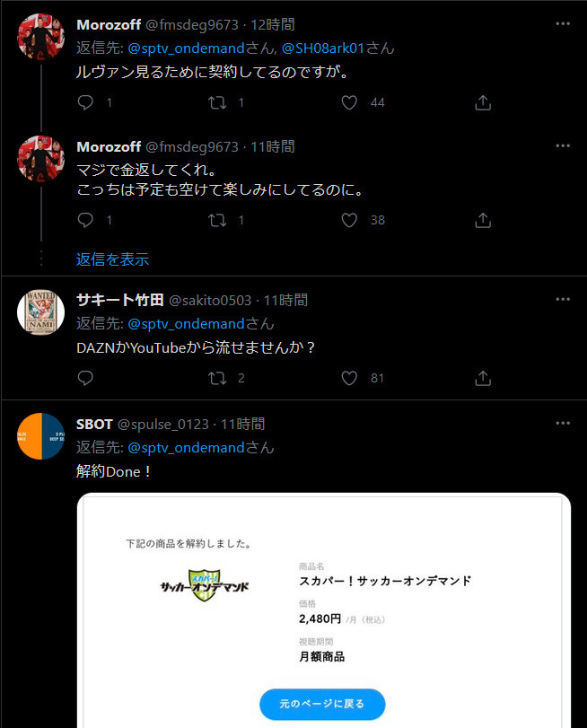Screen dimensions: 587x728
Task: Open reply on サキート竹田's tweet
Action: (85, 379)
